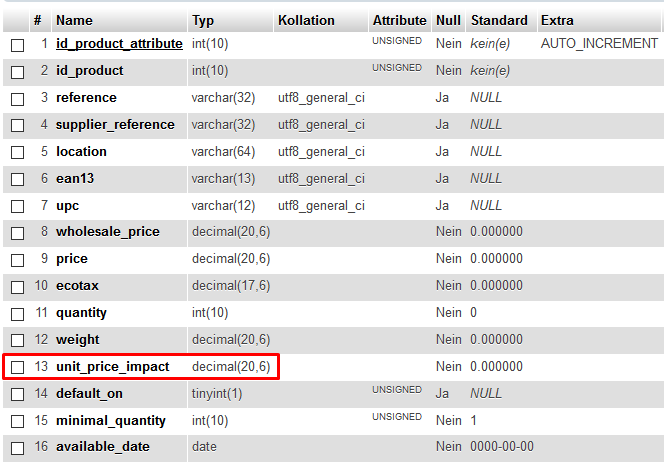Image resolution: width=664 pixels, height=464 pixels.
Task: Toggle the weight row checkbox
Action: click(x=17, y=340)
